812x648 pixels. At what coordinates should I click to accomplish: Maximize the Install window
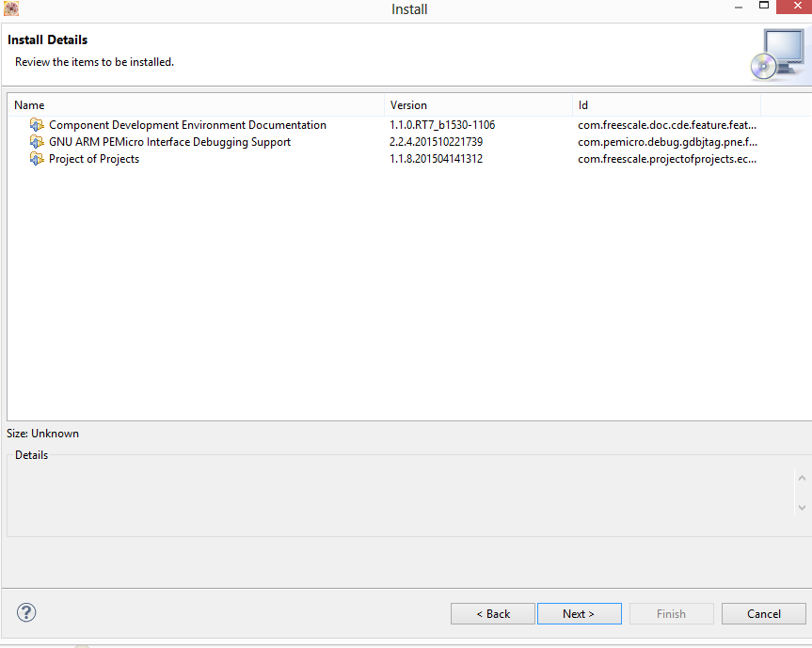pos(764,6)
